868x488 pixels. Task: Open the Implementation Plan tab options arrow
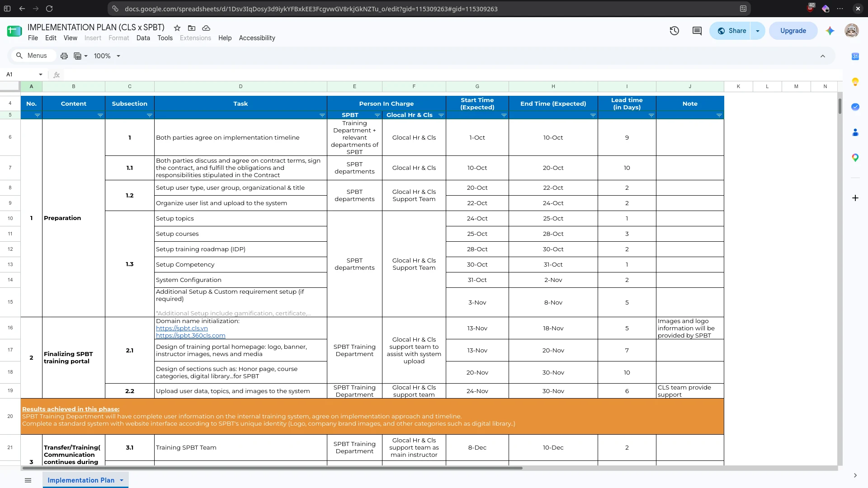[x=122, y=480]
